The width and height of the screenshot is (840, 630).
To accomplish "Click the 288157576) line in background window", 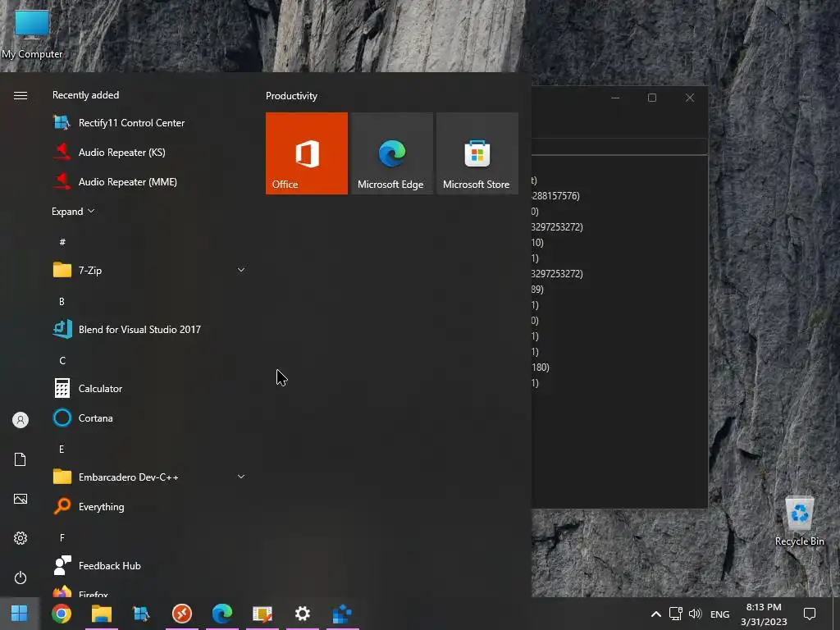I will pos(555,195).
